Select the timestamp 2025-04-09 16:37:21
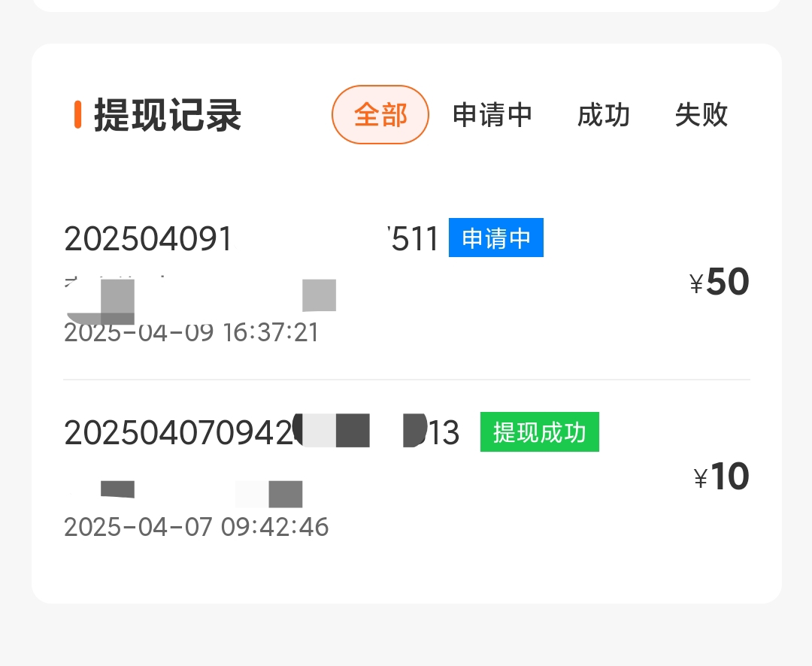 pos(192,332)
